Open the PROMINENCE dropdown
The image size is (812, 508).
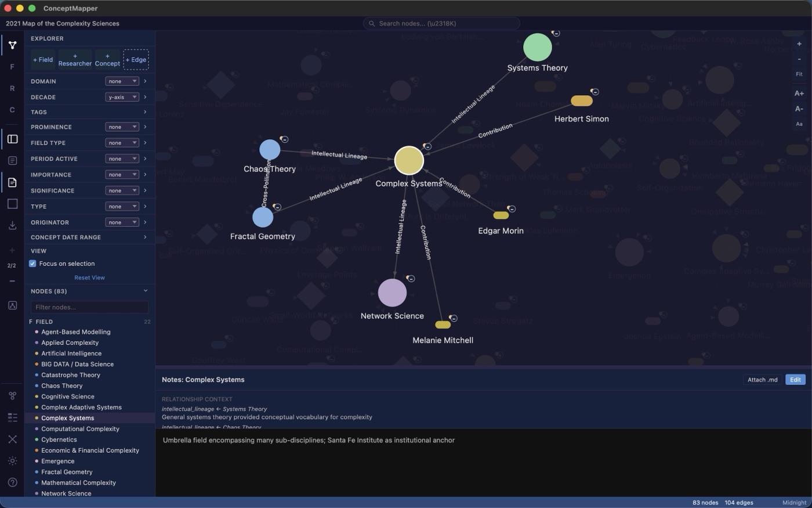pos(122,127)
